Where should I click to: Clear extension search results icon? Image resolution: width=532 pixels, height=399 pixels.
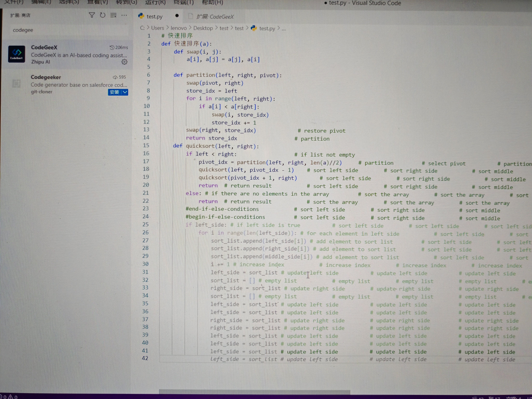tap(113, 15)
